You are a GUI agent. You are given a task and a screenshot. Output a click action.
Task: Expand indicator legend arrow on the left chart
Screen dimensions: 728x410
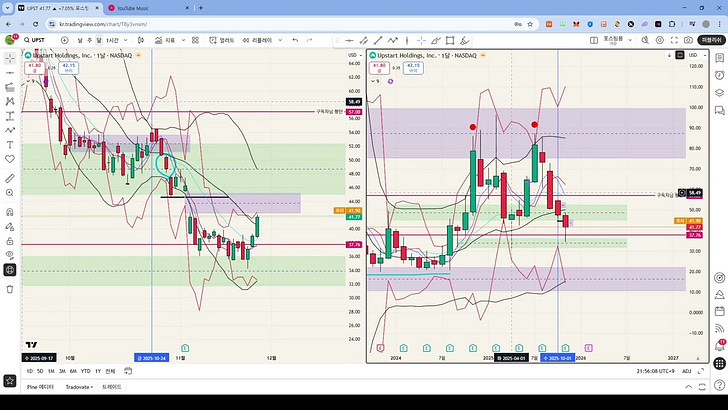[30, 81]
